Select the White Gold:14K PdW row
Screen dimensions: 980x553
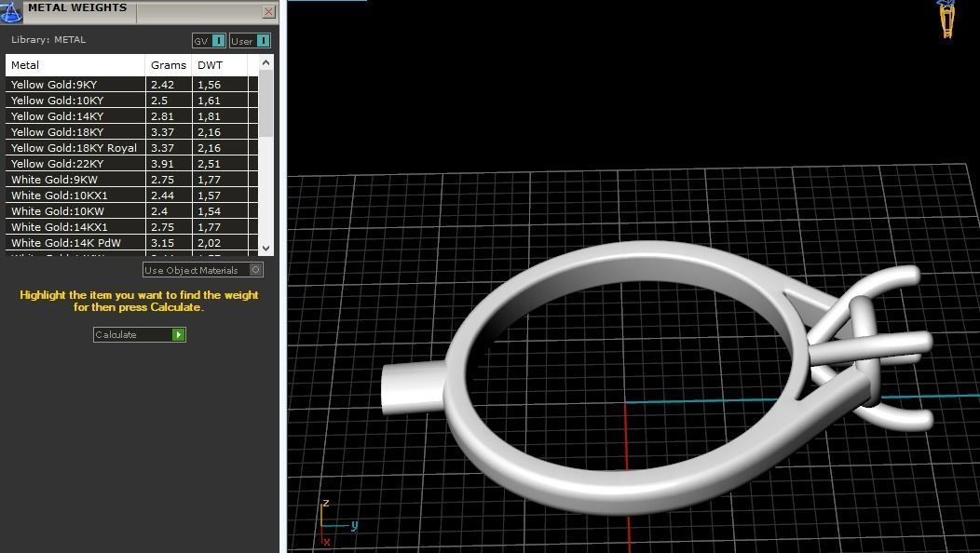(132, 242)
